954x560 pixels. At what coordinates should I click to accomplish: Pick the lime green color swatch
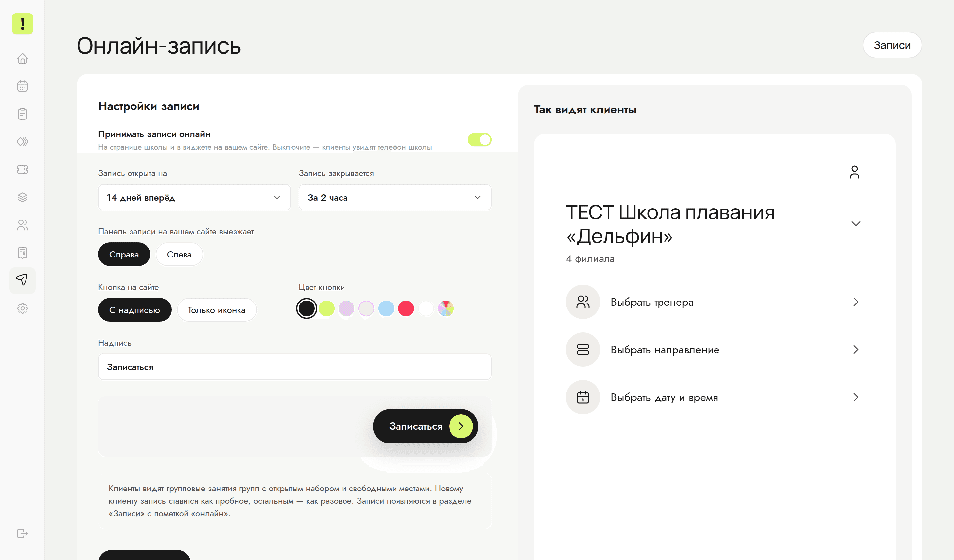click(x=326, y=308)
